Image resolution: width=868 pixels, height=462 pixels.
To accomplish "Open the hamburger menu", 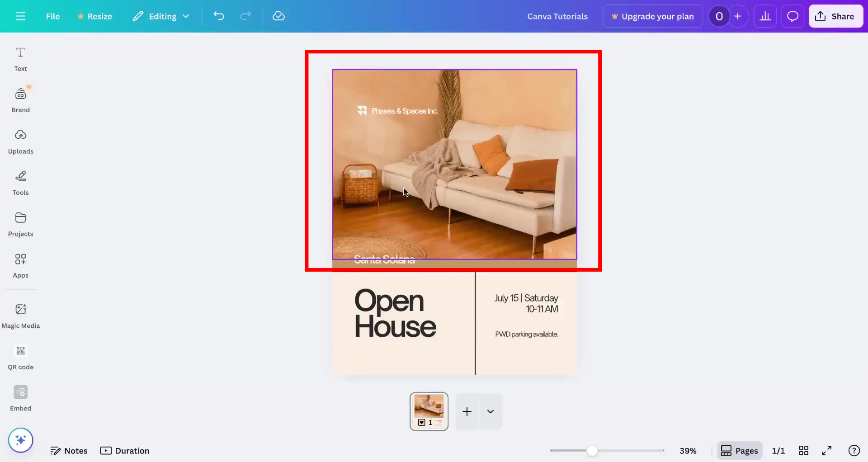I will point(20,16).
